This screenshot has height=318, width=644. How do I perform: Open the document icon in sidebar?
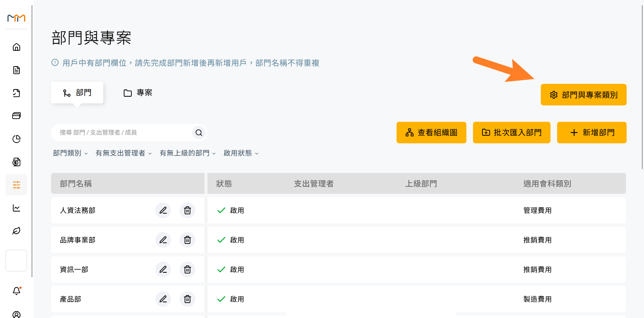pyautogui.click(x=16, y=70)
